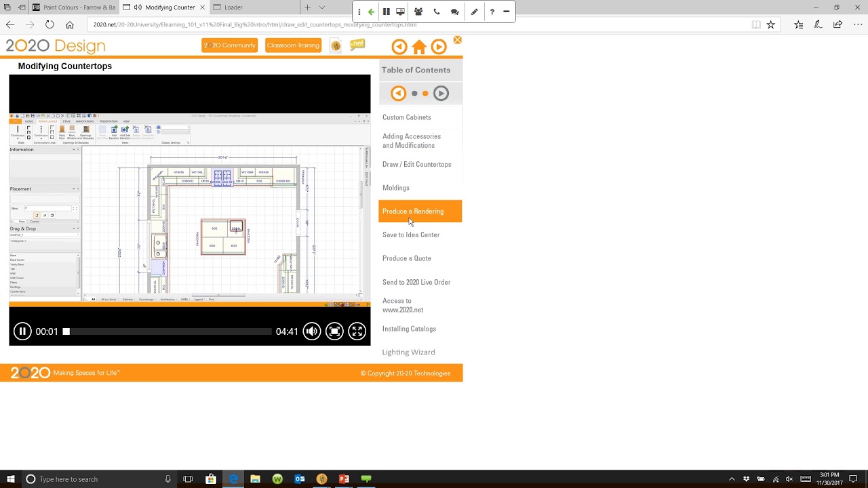Image resolution: width=868 pixels, height=488 pixels.
Task: Click screen share monitor icon
Action: pyautogui.click(x=401, y=12)
